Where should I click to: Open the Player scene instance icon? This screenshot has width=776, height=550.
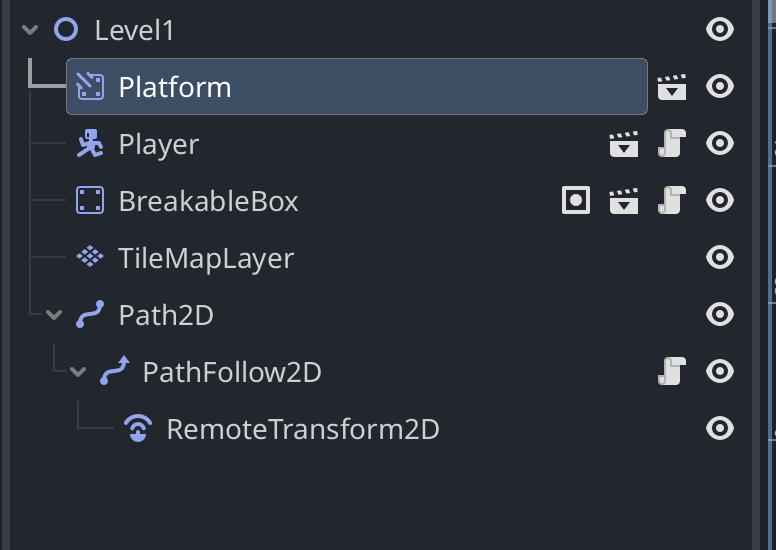[x=624, y=145]
